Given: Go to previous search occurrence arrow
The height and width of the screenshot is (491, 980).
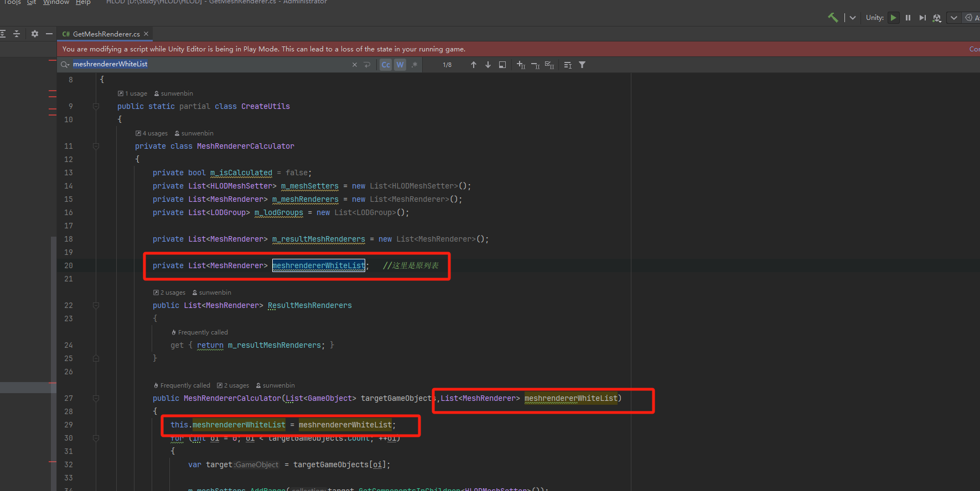Looking at the screenshot, I should pos(474,65).
